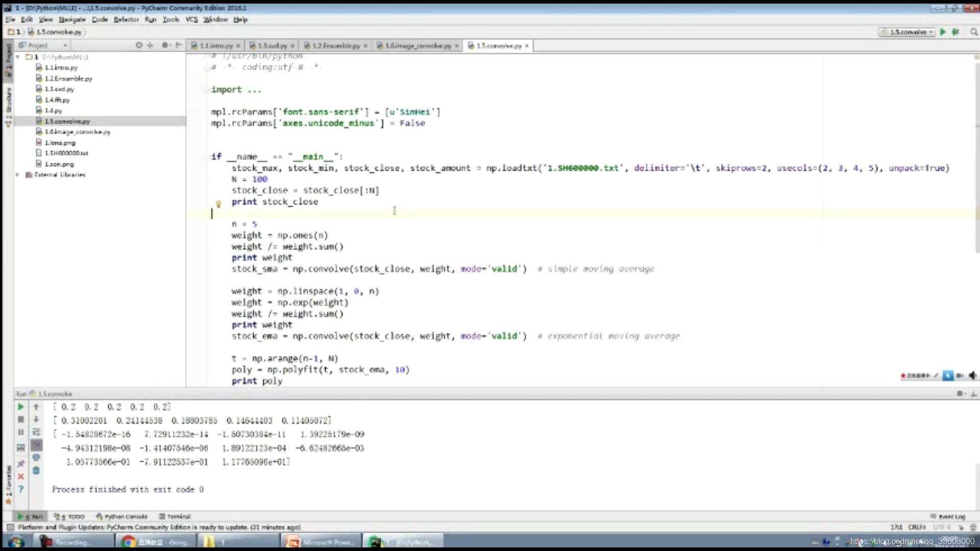Open the Terminal tool window
Viewport: 980px width, 551px height.
pos(175,516)
